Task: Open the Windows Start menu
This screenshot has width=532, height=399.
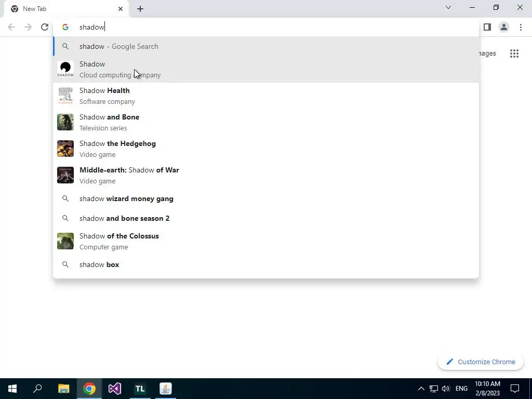Action: pos(12,389)
